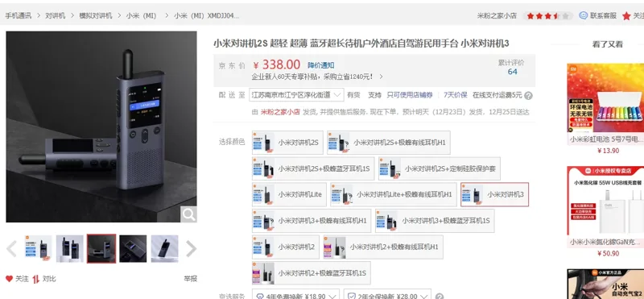The image size is (644, 299).
Task: Click the shop star rating icons
Action: click(x=548, y=16)
